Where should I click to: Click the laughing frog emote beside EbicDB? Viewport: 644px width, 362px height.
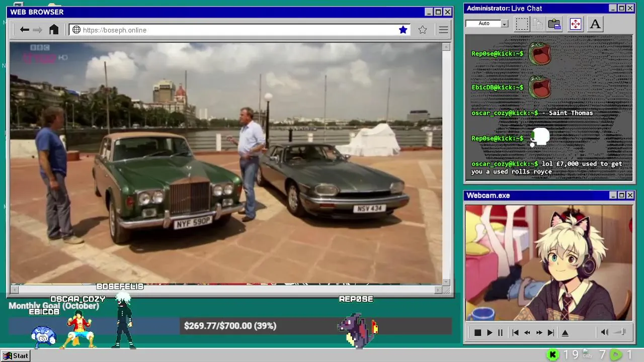[x=540, y=87]
